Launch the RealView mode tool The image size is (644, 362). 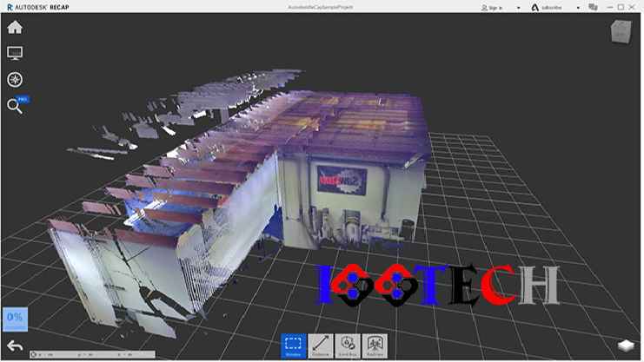point(375,345)
